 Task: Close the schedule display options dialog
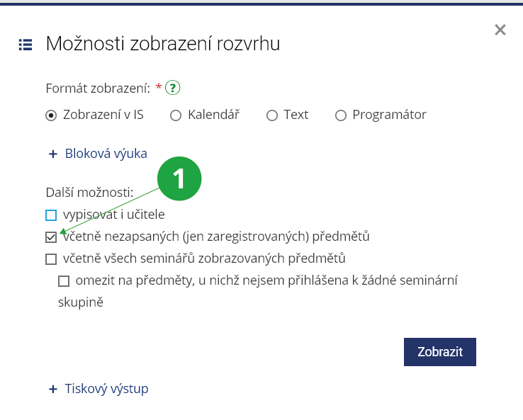click(x=500, y=30)
